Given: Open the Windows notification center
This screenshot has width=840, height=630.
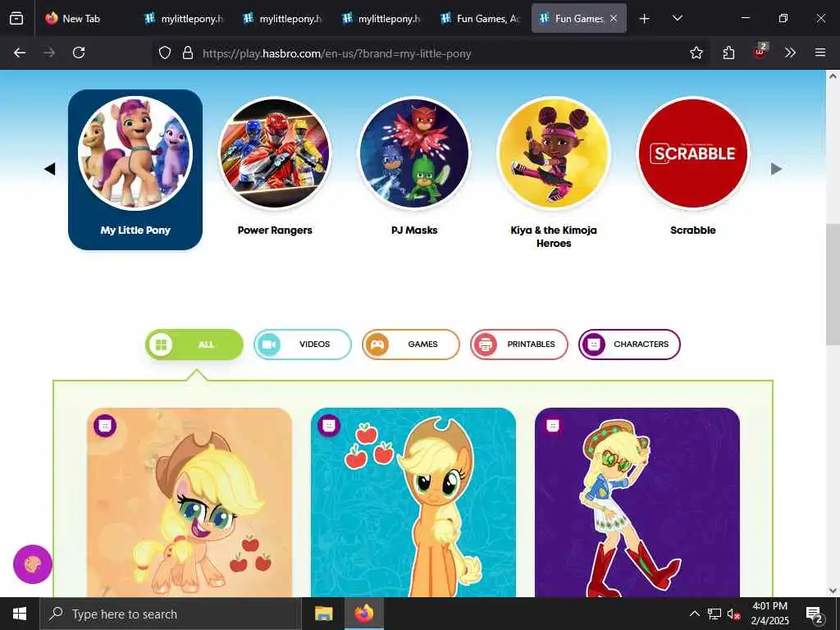Looking at the screenshot, I should pyautogui.click(x=815, y=614).
